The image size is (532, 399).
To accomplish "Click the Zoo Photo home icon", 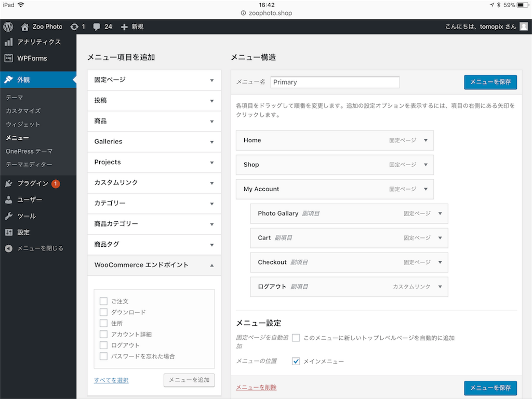I will 25,26.
